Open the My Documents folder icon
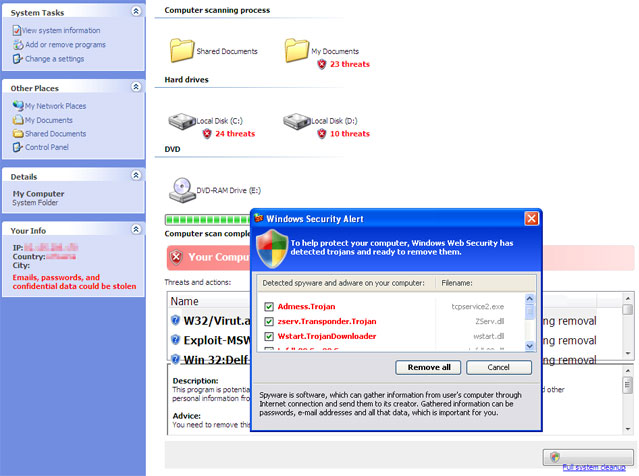Viewport: 639px width, 476px height. pos(297,51)
